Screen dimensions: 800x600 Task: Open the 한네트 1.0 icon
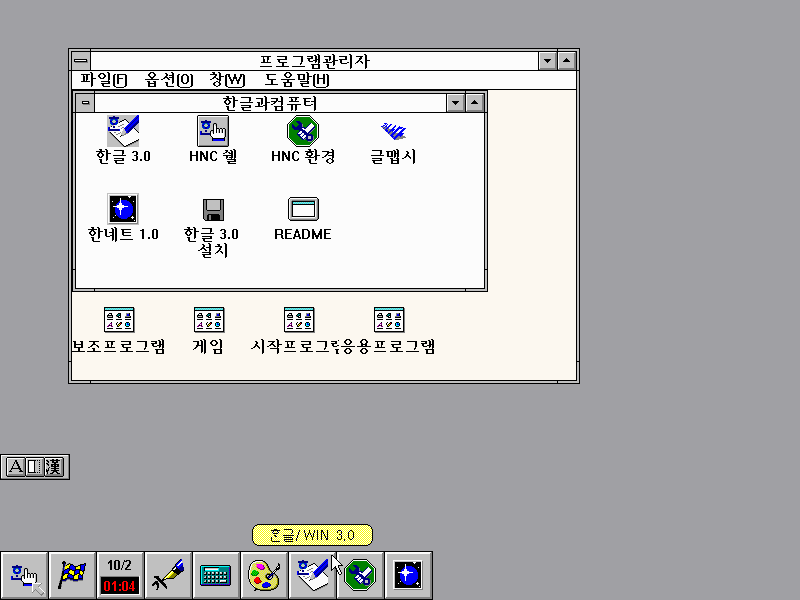click(123, 209)
